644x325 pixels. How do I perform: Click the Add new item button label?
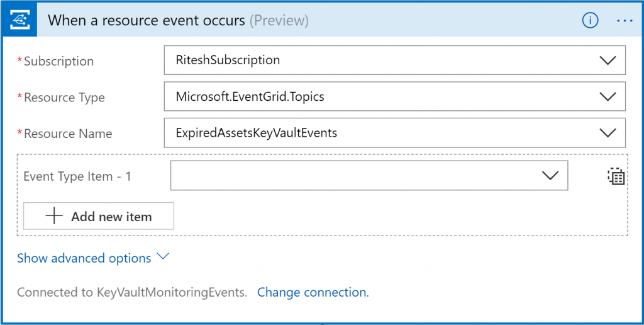pyautogui.click(x=111, y=217)
